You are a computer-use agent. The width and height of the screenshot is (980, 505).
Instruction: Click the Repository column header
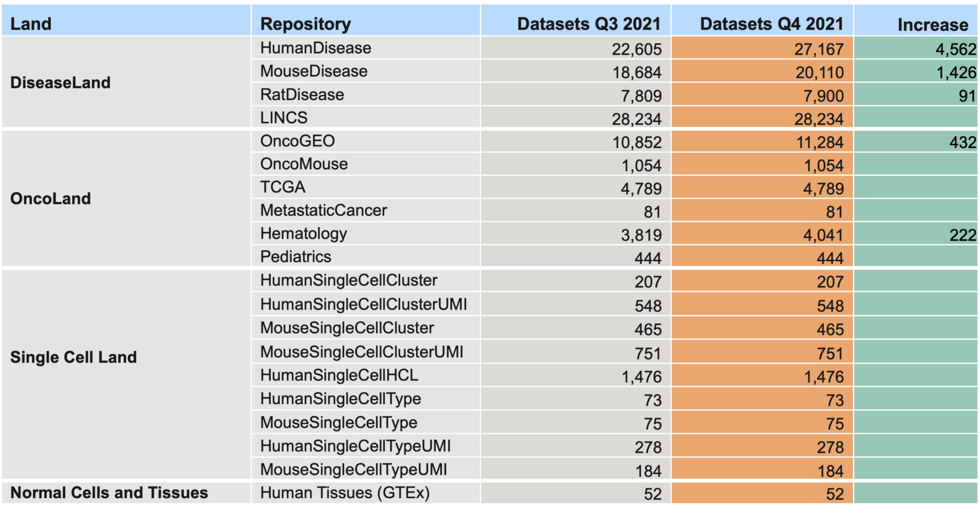click(x=306, y=24)
